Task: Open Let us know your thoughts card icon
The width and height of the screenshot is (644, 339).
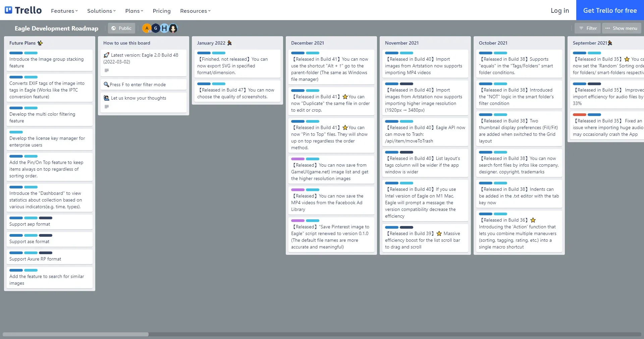Action: tap(107, 98)
